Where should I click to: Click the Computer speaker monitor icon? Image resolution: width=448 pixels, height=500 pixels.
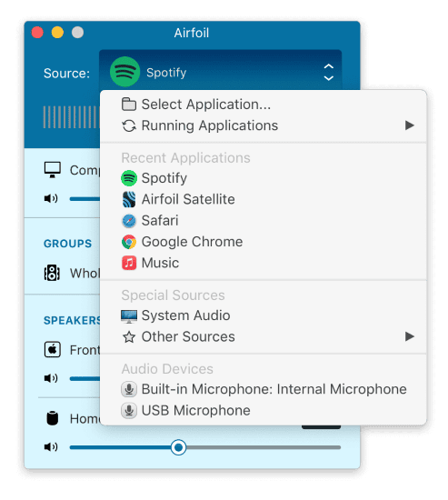coord(53,170)
